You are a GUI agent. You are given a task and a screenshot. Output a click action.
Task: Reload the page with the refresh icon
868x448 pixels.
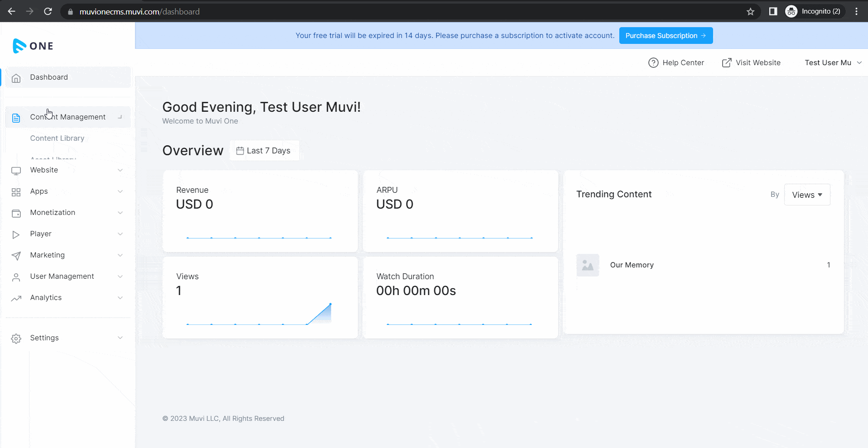[x=48, y=11]
